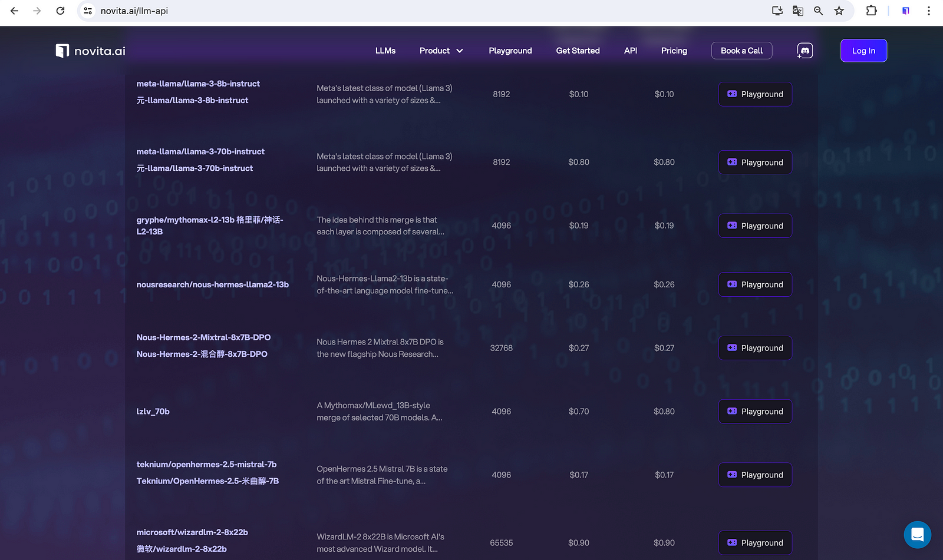Click the zoom magnifier icon
The image size is (943, 560).
click(x=819, y=11)
